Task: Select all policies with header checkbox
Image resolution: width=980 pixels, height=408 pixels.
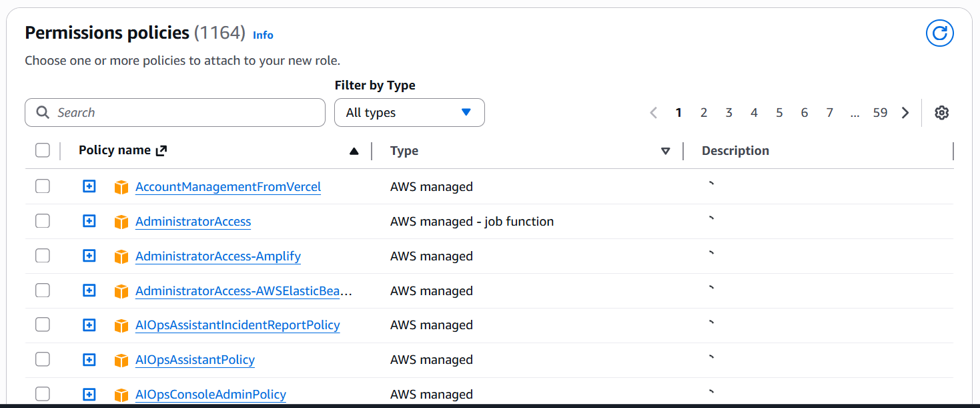Action: point(43,150)
